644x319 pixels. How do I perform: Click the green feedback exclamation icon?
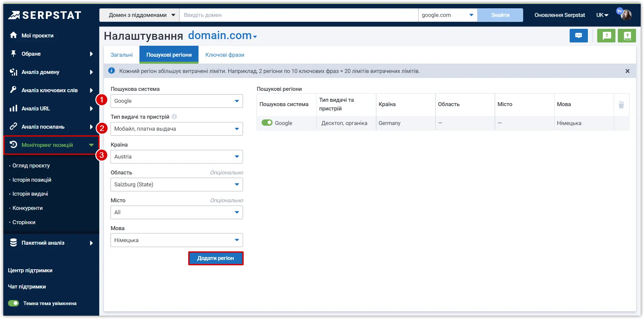click(x=606, y=35)
